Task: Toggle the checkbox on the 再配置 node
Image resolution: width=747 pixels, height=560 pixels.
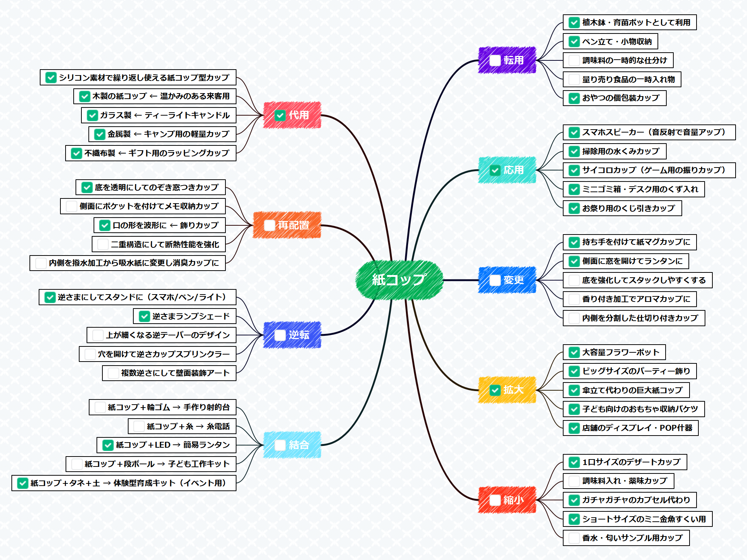Action: [x=270, y=225]
